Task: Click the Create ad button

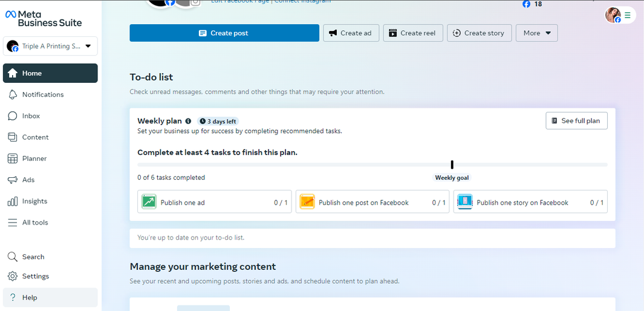Action: point(350,33)
